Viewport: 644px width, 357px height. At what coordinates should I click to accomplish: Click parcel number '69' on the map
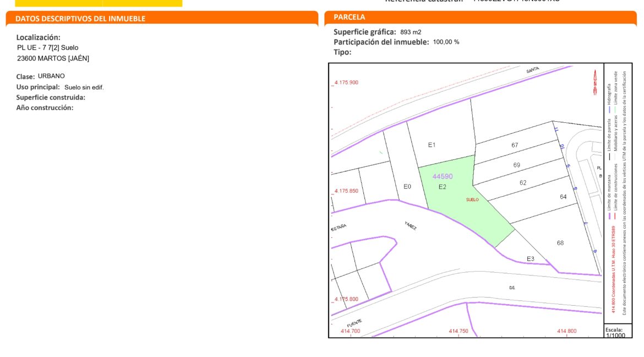click(x=517, y=165)
